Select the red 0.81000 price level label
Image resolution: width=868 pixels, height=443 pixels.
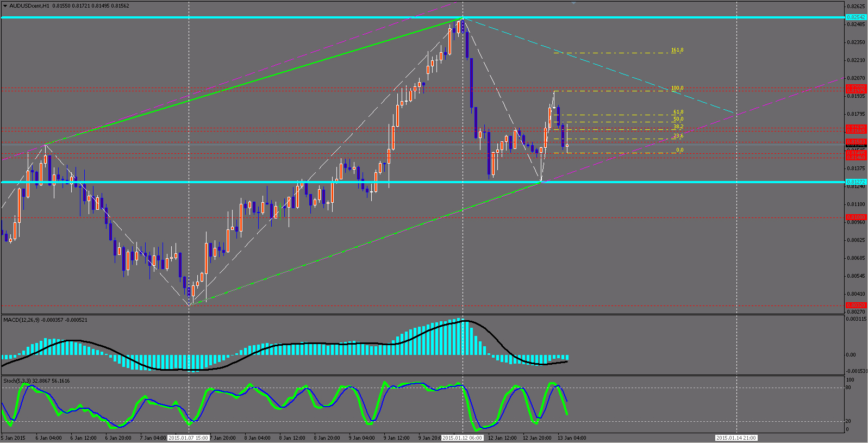856,217
